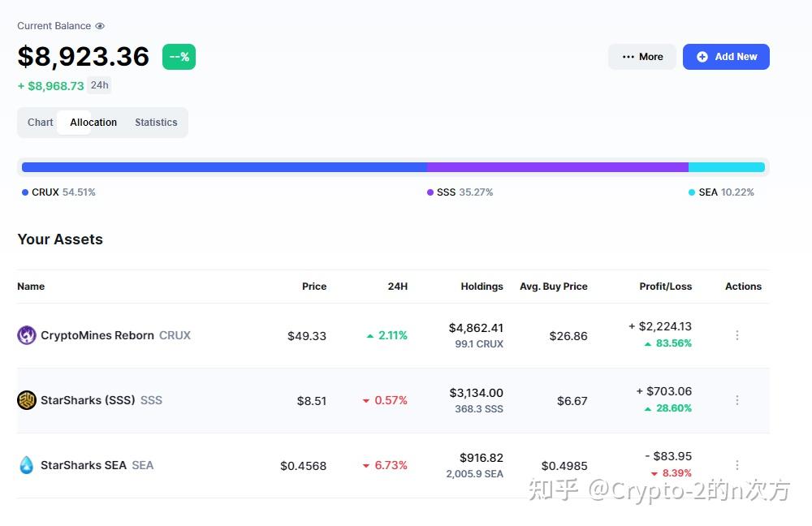The image size is (812, 526).
Task: Click the CryptoMines Reborn coin logo
Action: (27, 335)
